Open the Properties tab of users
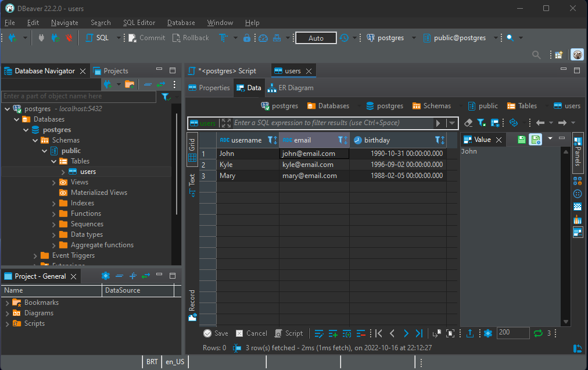Viewport: 588px width, 370px height. click(209, 88)
